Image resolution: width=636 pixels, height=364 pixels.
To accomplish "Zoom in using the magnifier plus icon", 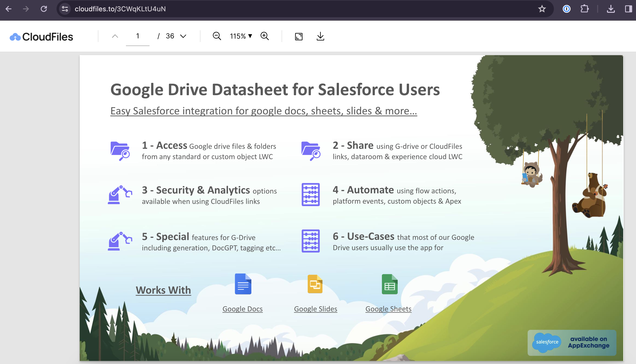I will 265,36.
